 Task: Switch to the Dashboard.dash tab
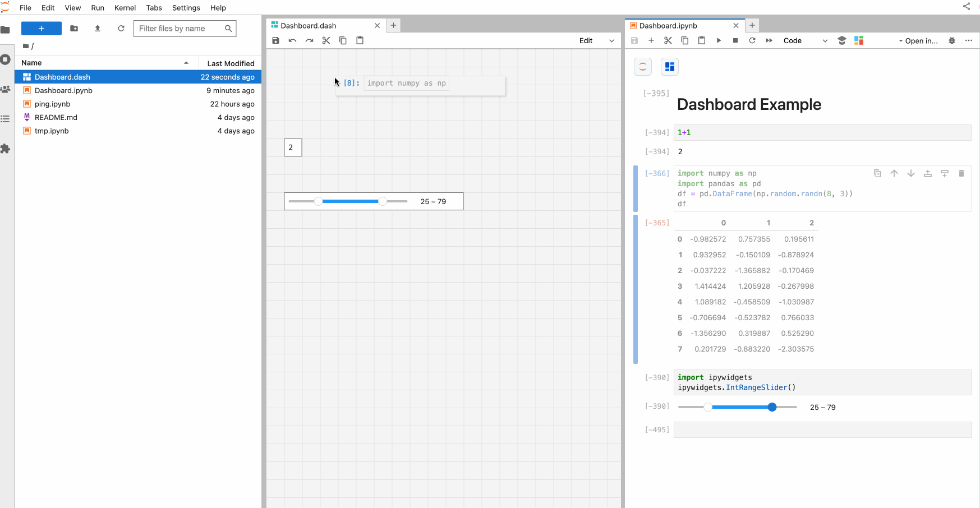click(309, 25)
